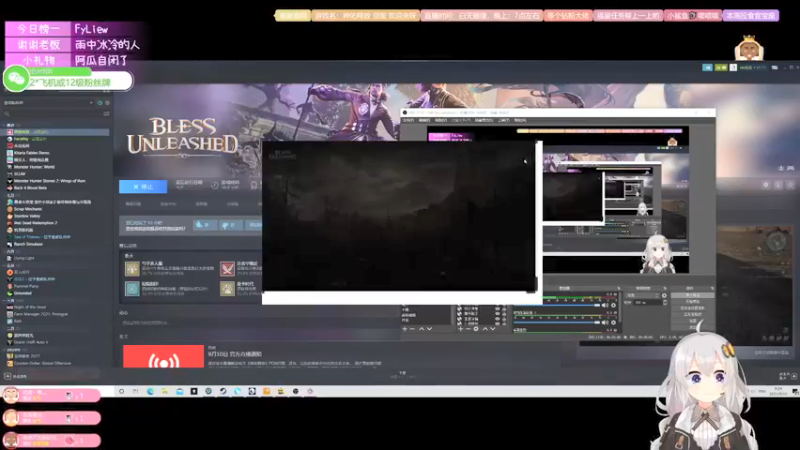Open the game settings gear on Bless Unleashed page

click(x=766, y=185)
